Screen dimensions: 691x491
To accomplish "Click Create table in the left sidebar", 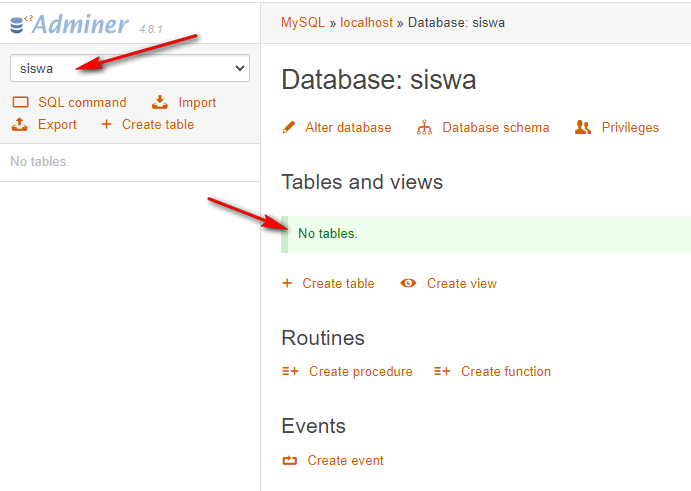I will pos(157,125).
